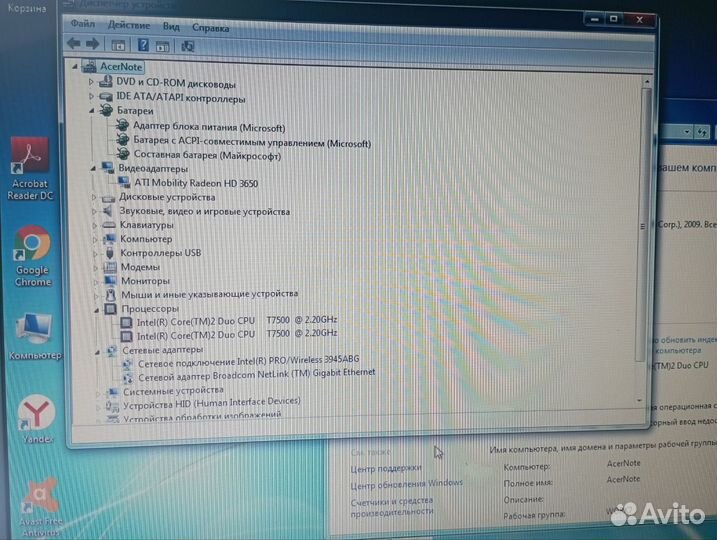The width and height of the screenshot is (717, 540).
Task: Collapse the AcerNote root node
Action: coord(75,67)
